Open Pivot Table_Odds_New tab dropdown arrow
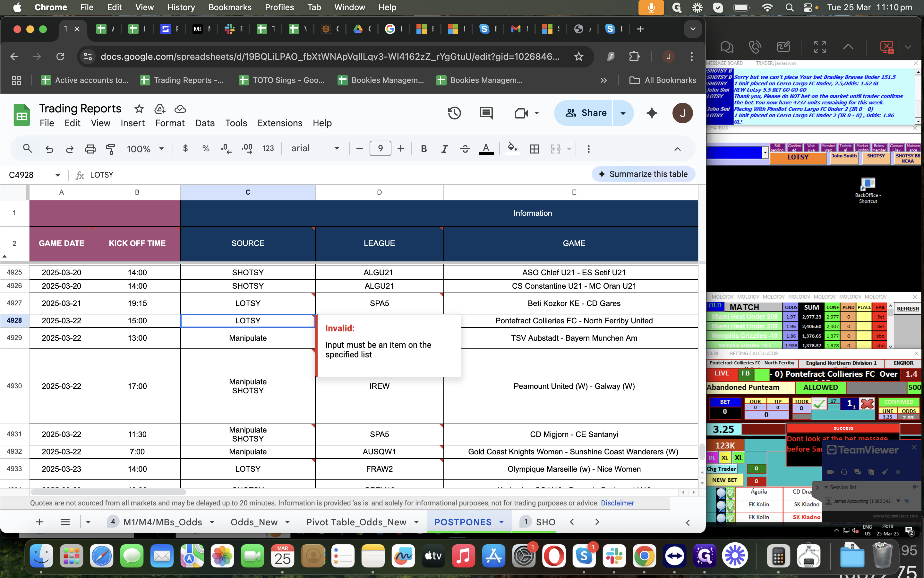This screenshot has height=578, width=924. click(416, 522)
